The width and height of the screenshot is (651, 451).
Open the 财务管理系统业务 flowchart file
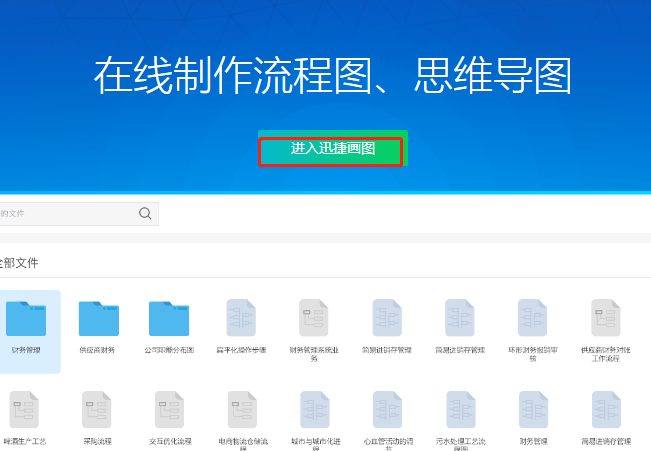pos(314,318)
